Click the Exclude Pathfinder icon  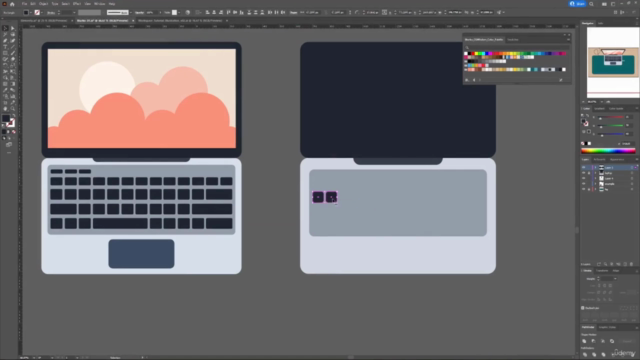(x=612, y=341)
